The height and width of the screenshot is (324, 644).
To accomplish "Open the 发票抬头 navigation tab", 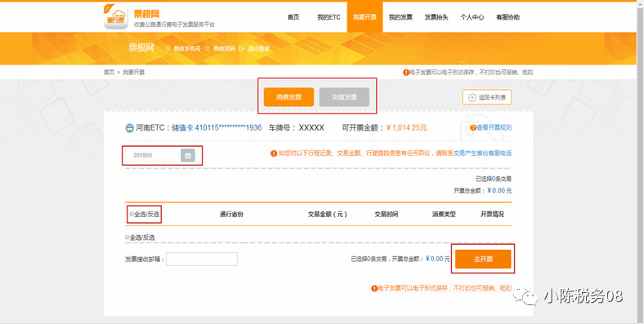I will (436, 17).
